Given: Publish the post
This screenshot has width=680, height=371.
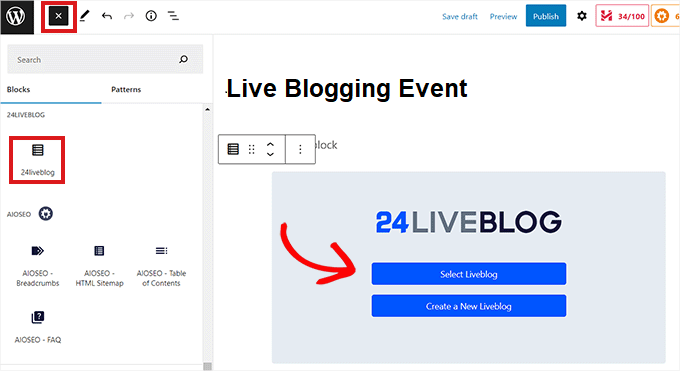Looking at the screenshot, I should coord(546,16).
